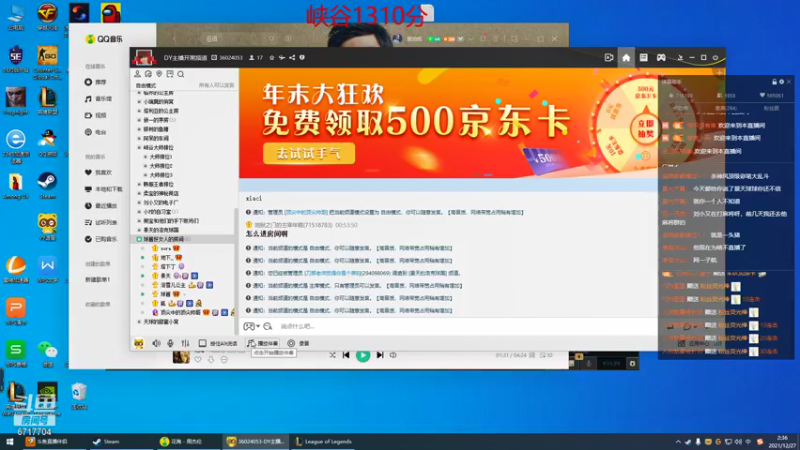800x450 pixels.
Task: Click the blue admin name link in first notice
Action: click(x=306, y=212)
